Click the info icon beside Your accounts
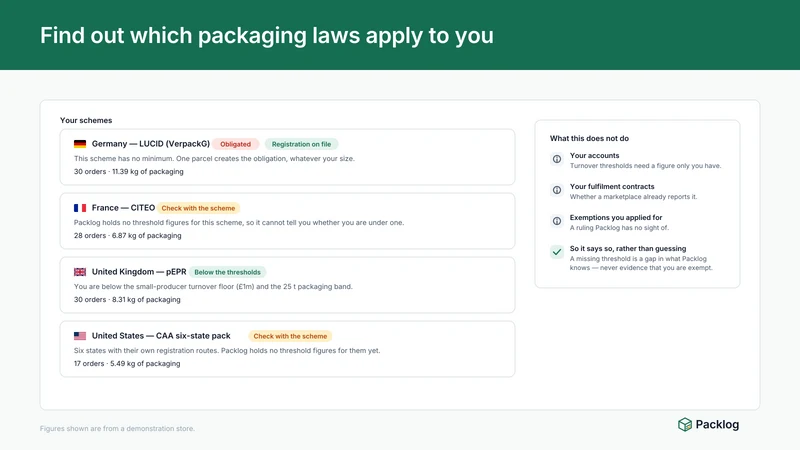This screenshot has width=800, height=450. (x=557, y=159)
